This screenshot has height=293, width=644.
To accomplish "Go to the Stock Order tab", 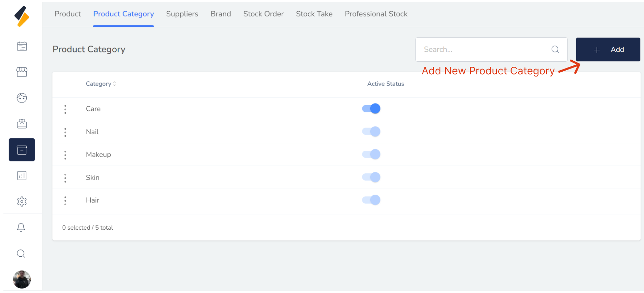I will tap(263, 14).
